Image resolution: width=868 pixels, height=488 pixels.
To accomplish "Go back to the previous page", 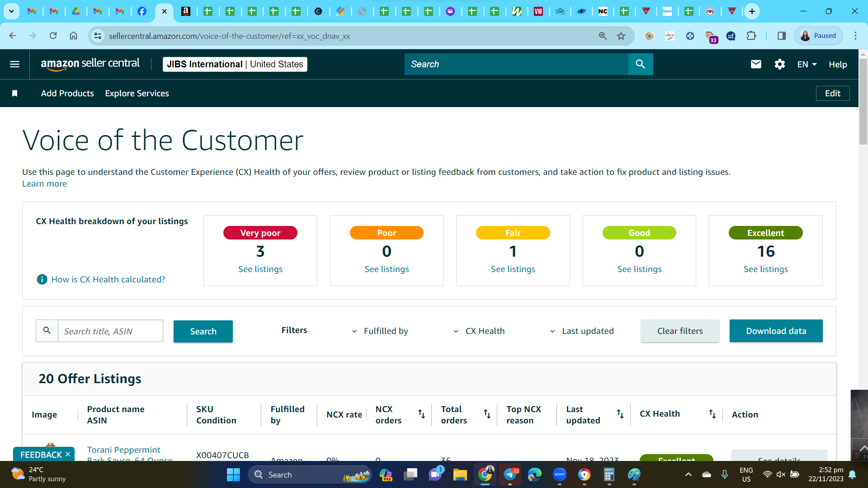I will pos(13,36).
